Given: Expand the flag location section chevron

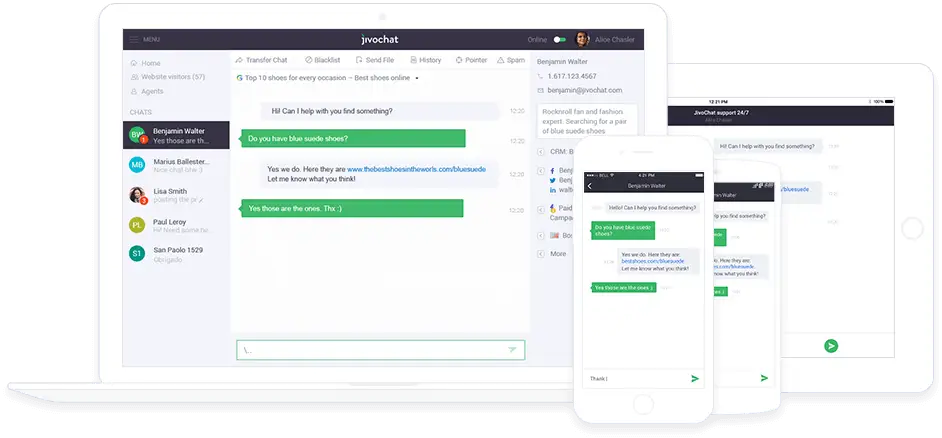Looking at the screenshot, I should (x=541, y=236).
